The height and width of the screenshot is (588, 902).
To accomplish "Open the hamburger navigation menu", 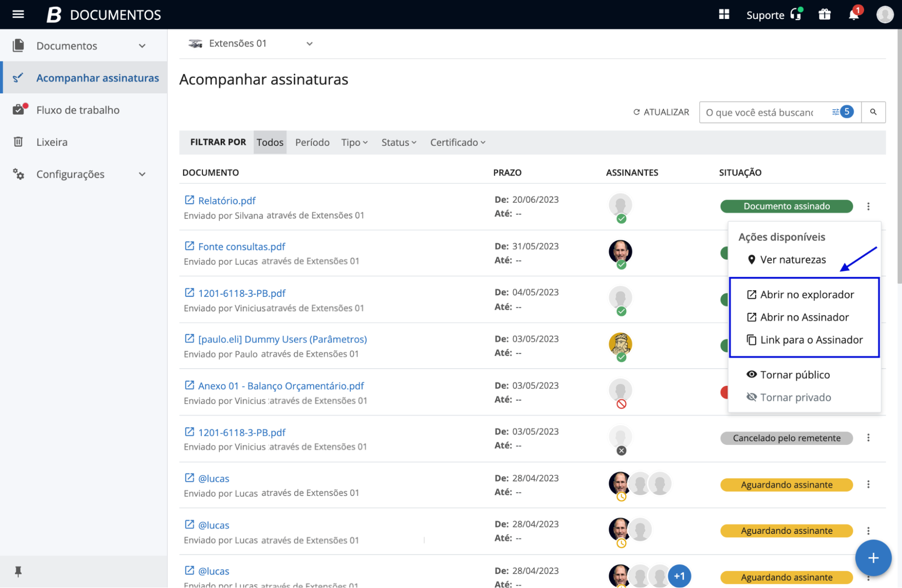I will [x=18, y=14].
